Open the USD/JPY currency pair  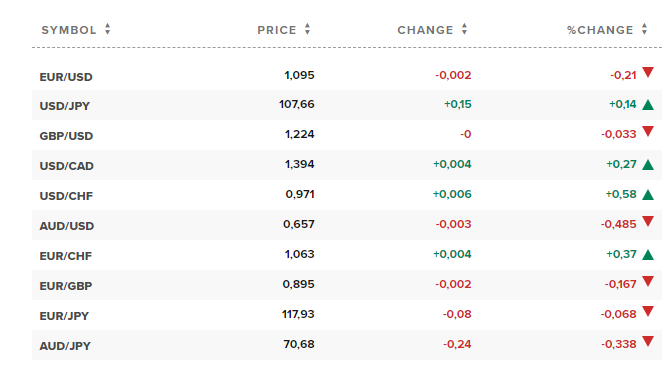coord(64,106)
